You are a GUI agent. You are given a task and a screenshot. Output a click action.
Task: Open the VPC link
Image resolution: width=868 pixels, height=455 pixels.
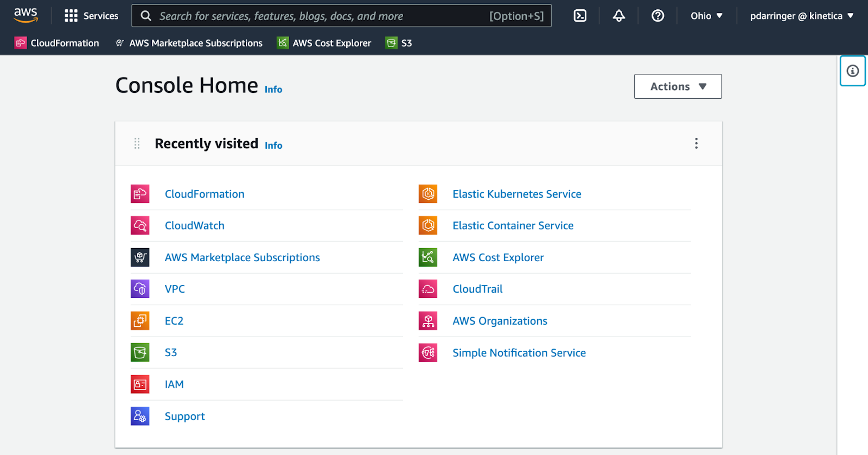pos(175,289)
